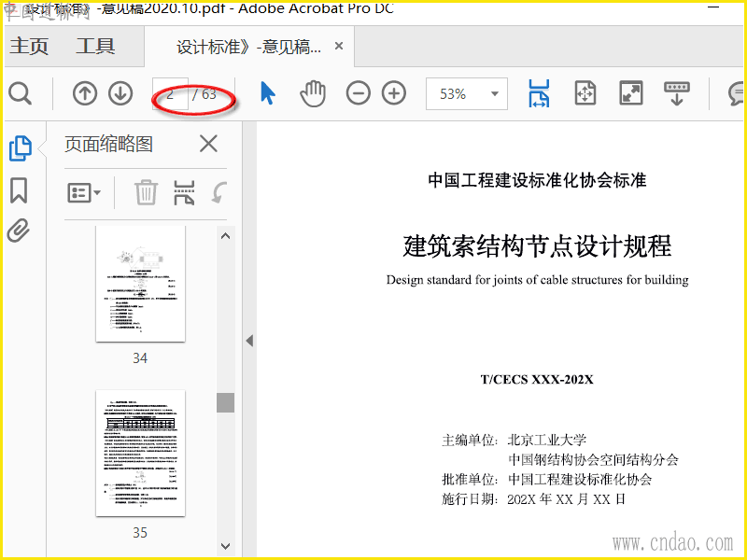The height and width of the screenshot is (560, 747).
Task: Click the 施行日期 line in the document
Action: (x=533, y=499)
